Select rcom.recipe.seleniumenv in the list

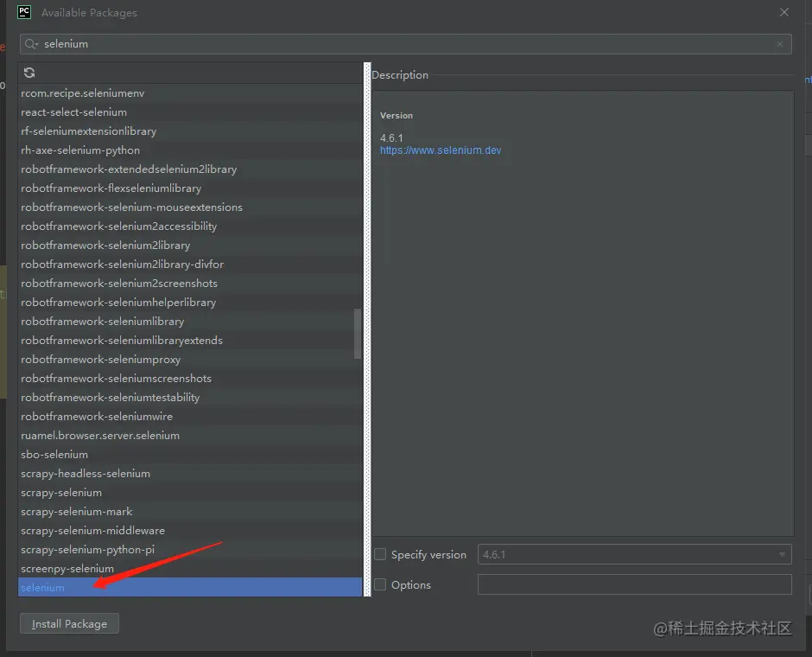pyautogui.click(x=190, y=93)
